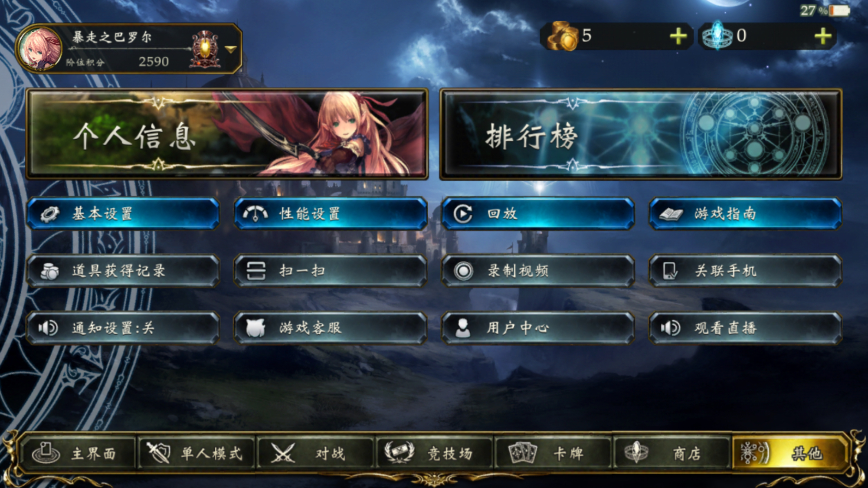Open 关联手机 phone link
The height and width of the screenshot is (488, 868).
[x=745, y=271]
